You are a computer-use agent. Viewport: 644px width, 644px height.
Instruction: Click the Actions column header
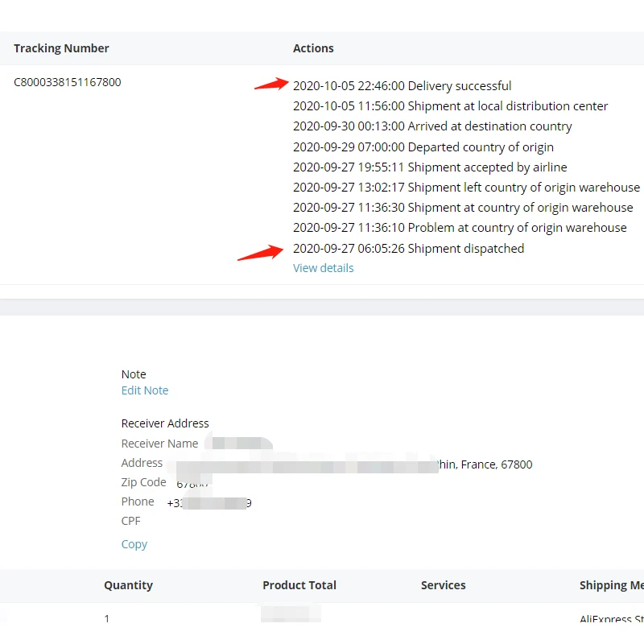point(313,48)
